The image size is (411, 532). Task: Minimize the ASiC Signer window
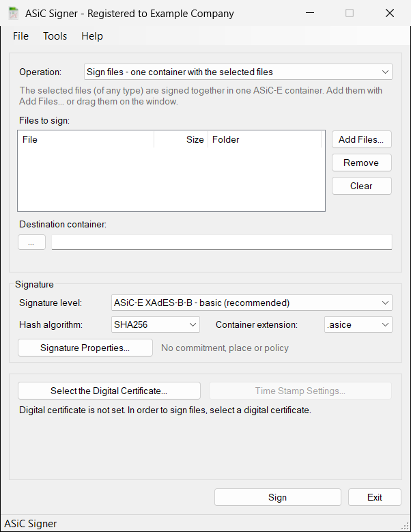(x=310, y=13)
